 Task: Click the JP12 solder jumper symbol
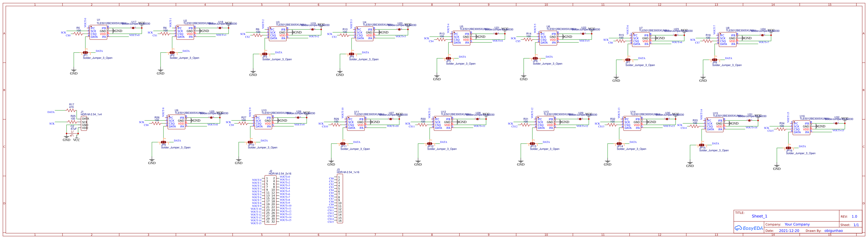coord(430,143)
